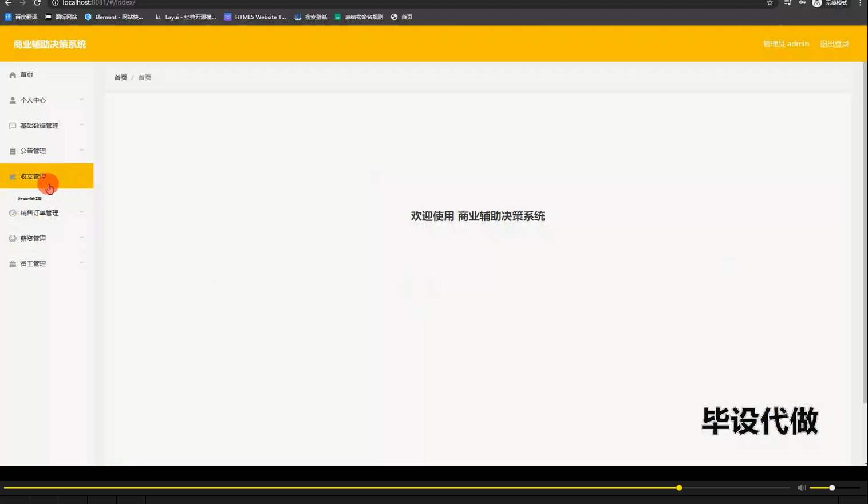868x504 pixels.
Task: Open 基础数据管理 via its sidebar icon
Action: [x=12, y=125]
